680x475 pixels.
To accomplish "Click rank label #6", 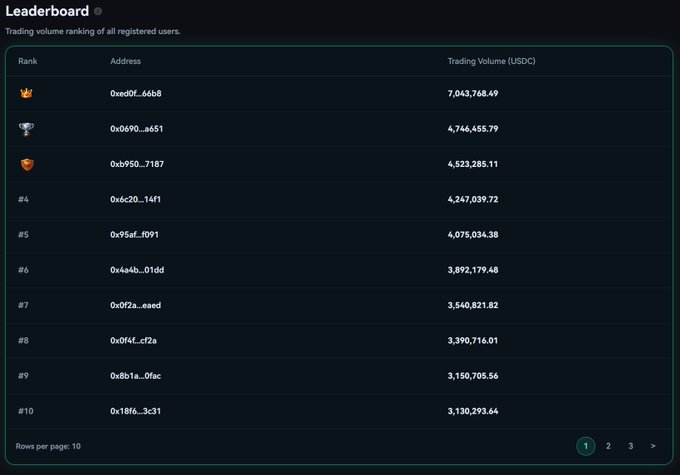I will (23, 270).
